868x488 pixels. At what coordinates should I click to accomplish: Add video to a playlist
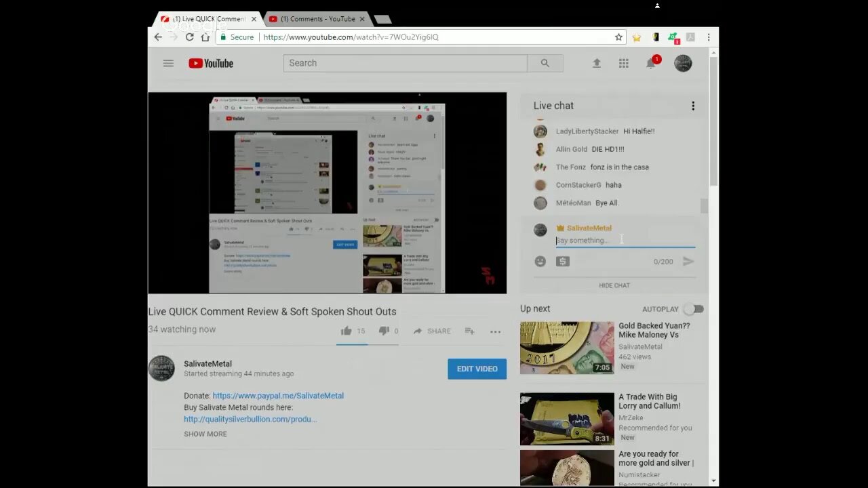tap(469, 331)
